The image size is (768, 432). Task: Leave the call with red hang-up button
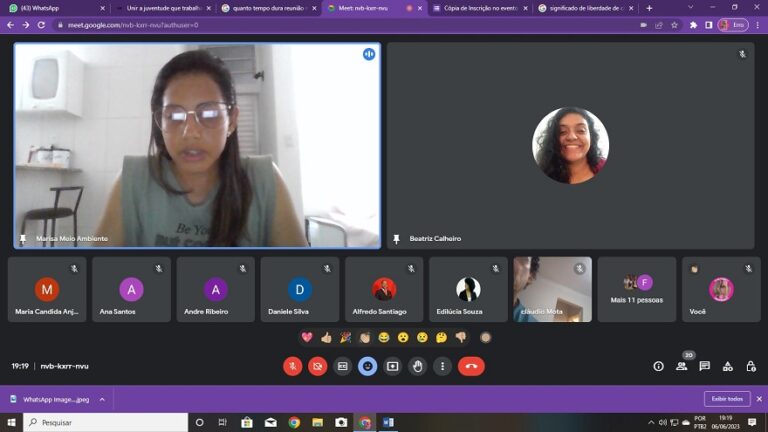tap(471, 366)
